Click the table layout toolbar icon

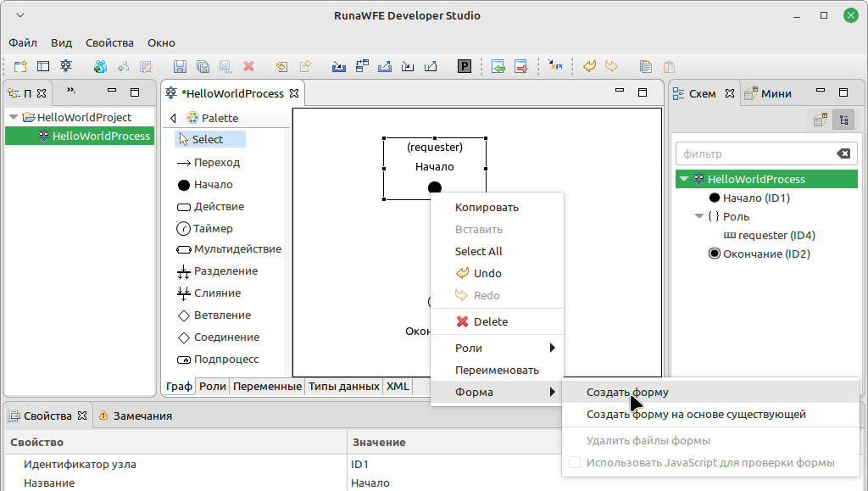pyautogui.click(x=43, y=66)
